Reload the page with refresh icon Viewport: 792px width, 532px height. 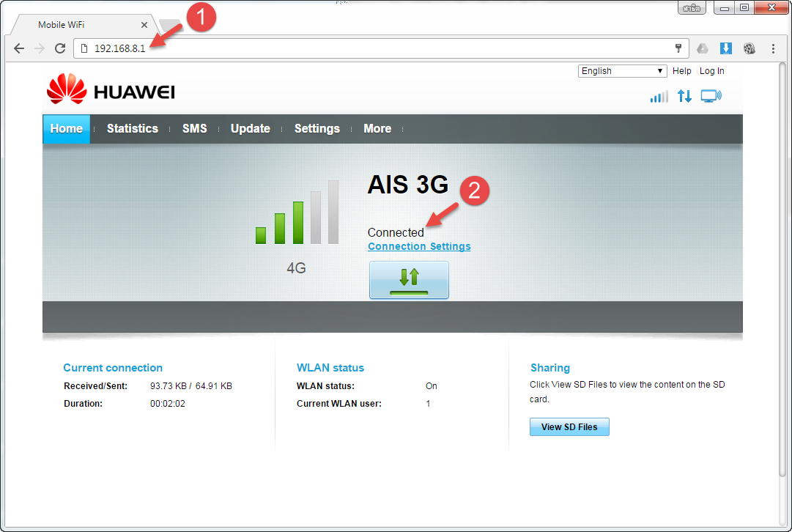(60, 48)
